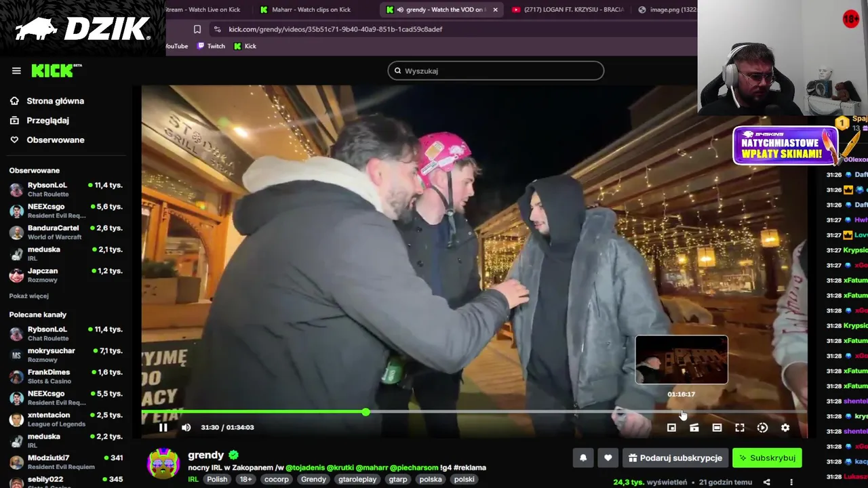Image resolution: width=868 pixels, height=488 pixels.
Task: Switch to image.png browser tab
Action: (x=668, y=9)
